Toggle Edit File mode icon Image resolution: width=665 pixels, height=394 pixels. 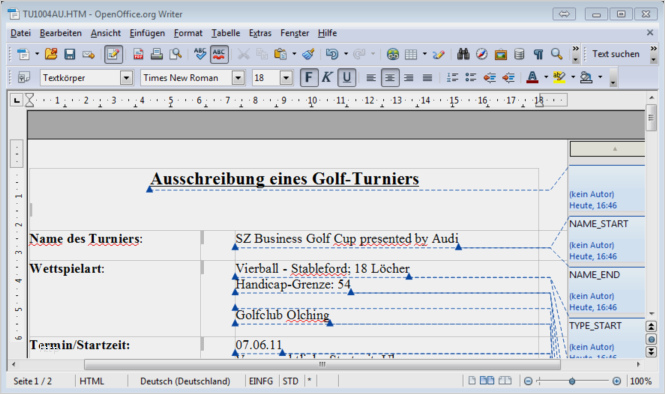(113, 54)
